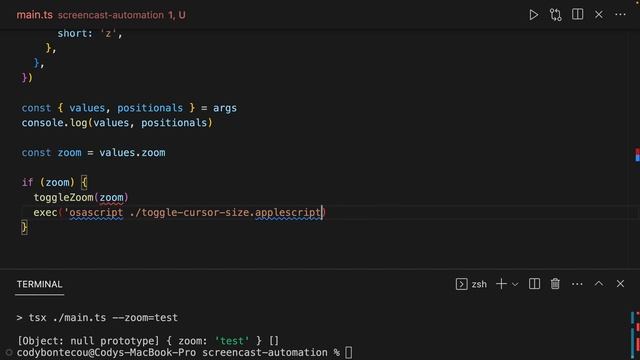The image size is (640, 360).
Task: Close the terminal panel
Action: (x=620, y=284)
